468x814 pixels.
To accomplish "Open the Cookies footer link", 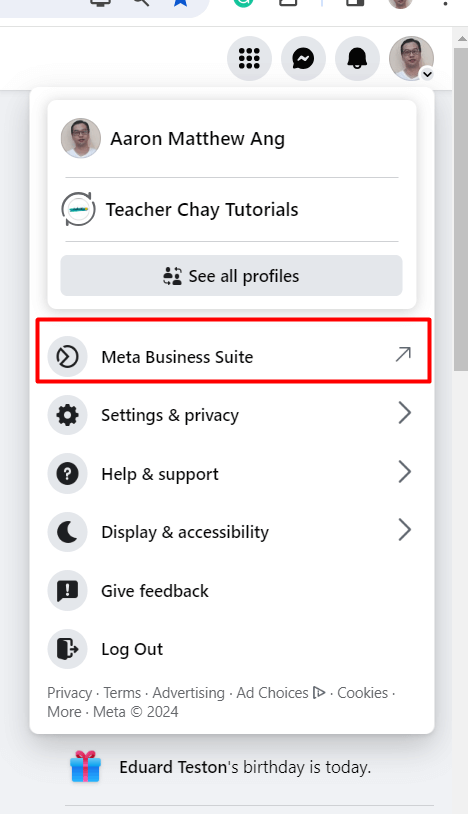I will [363, 693].
